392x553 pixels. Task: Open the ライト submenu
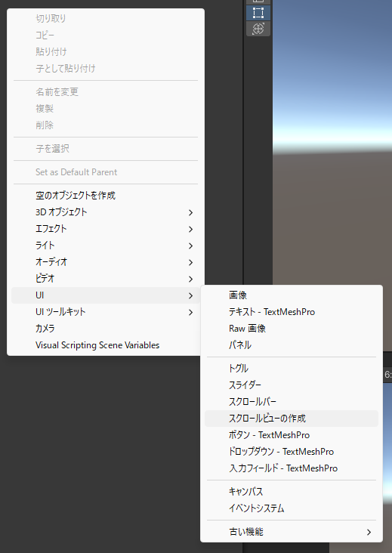coord(106,246)
